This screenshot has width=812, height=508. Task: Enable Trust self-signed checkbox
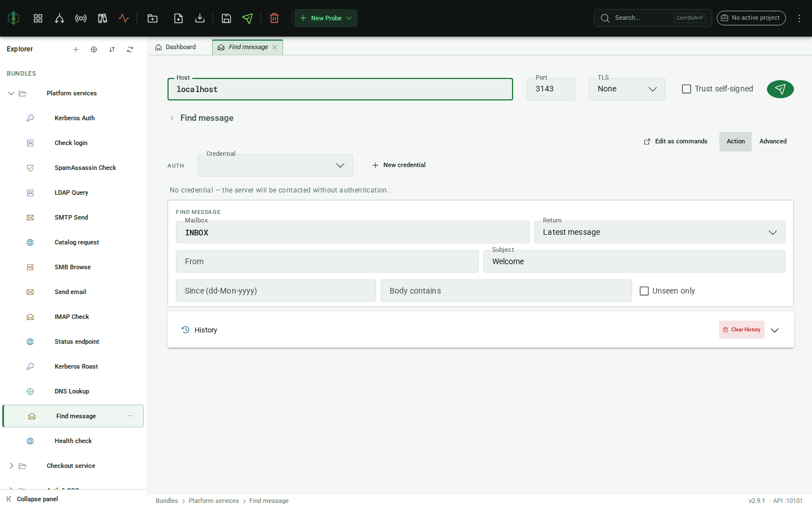point(686,89)
